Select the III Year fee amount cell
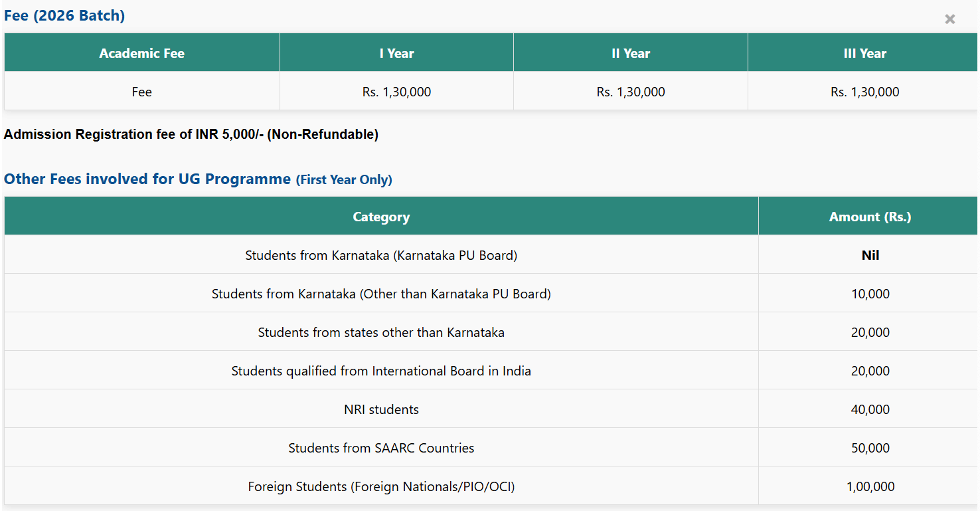This screenshot has height=511, width=980. pos(864,92)
